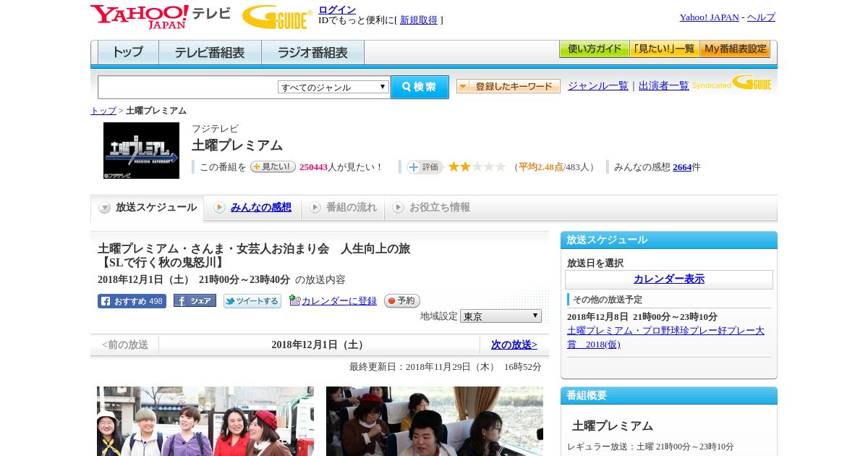The height and width of the screenshot is (456, 868).
Task: Open the 登録したキーワード dropdown
Action: [509, 86]
